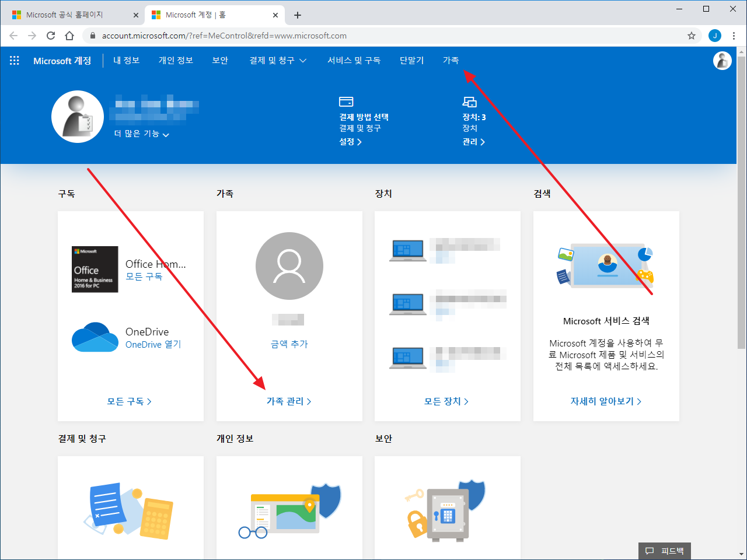The height and width of the screenshot is (560, 747).
Task: Close the Microsoft 공식 홈페이지 tab
Action: tap(136, 15)
